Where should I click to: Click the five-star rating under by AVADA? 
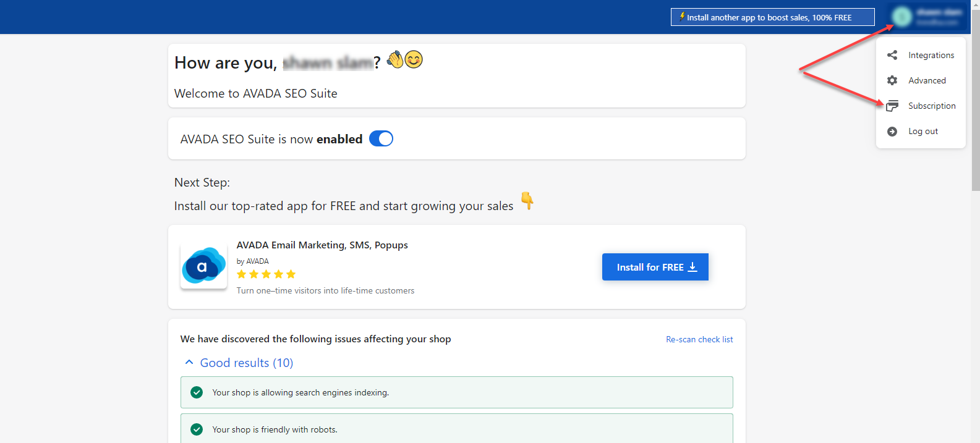pos(266,274)
